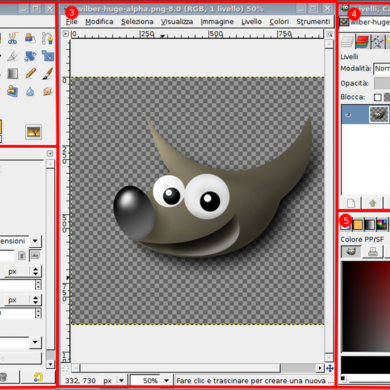Switch to the Gradients tab in lower dock
The height and width of the screenshot is (390, 390).
click(369, 225)
